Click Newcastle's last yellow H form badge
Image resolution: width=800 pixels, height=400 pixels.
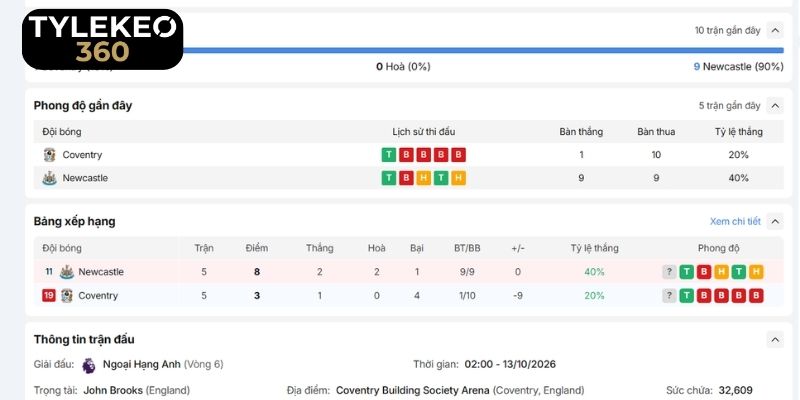(x=458, y=178)
